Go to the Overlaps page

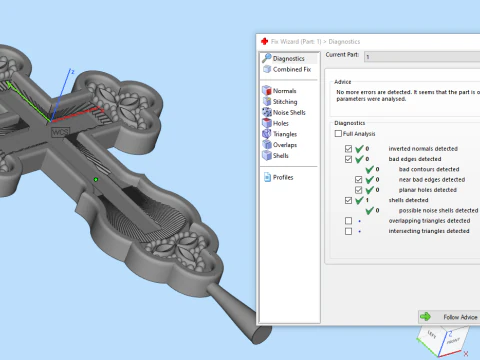[285, 145]
